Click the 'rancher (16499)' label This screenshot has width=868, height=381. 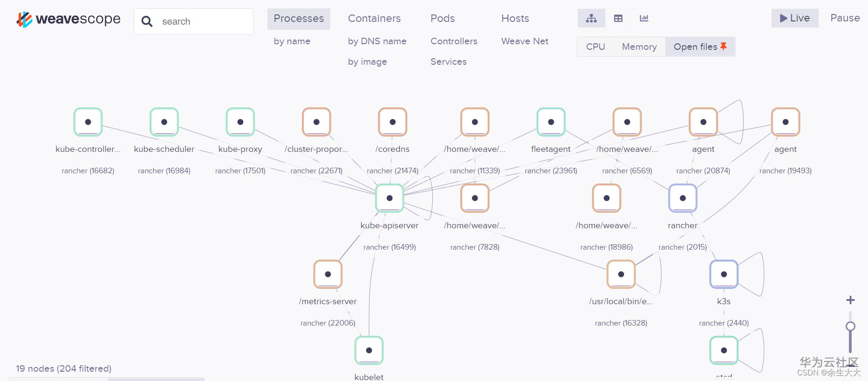(x=390, y=247)
